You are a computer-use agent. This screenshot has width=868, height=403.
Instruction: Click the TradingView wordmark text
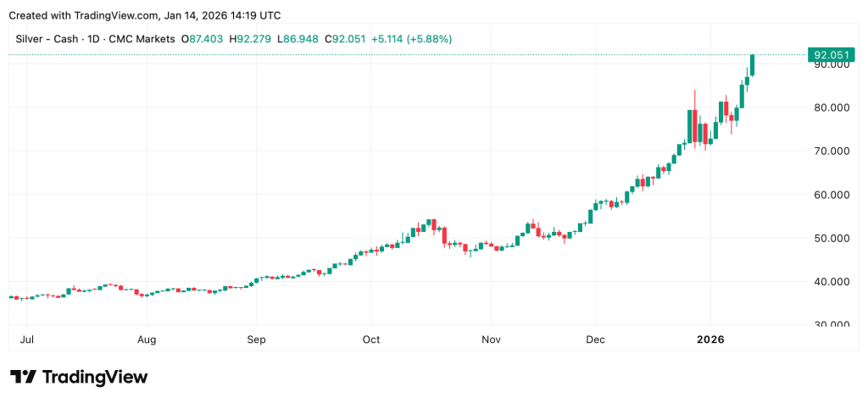coord(95,377)
